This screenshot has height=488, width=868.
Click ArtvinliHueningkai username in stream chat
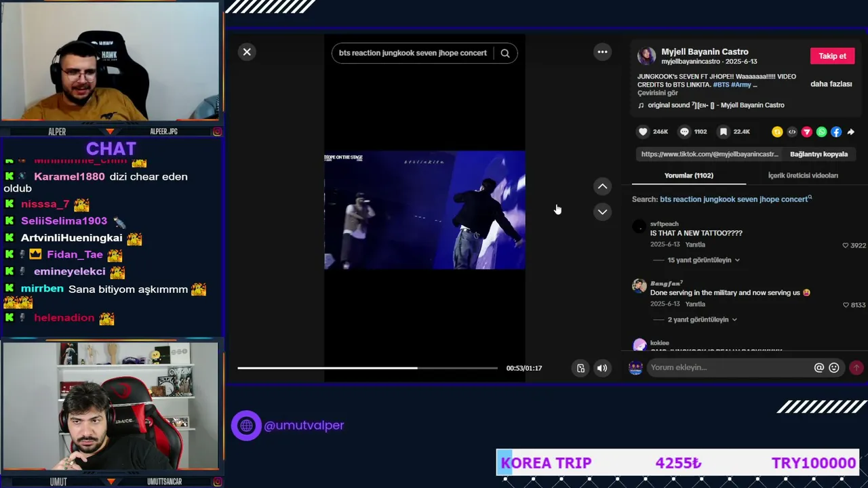[x=72, y=238]
